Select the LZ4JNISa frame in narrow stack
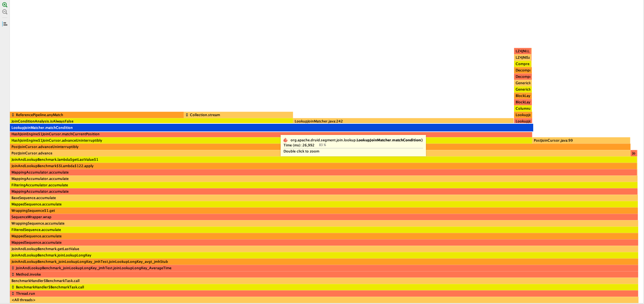Screen dimensions: 644x304 click(523, 57)
